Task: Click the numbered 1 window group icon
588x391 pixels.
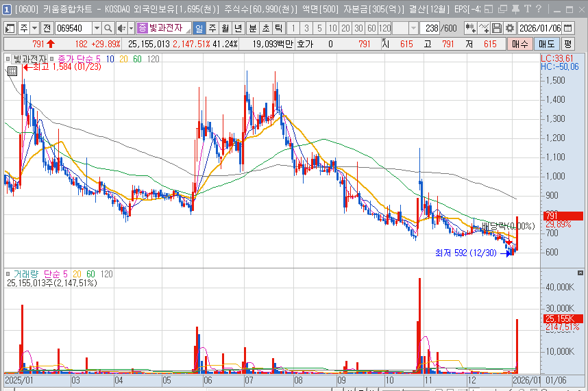Action: [7, 10]
